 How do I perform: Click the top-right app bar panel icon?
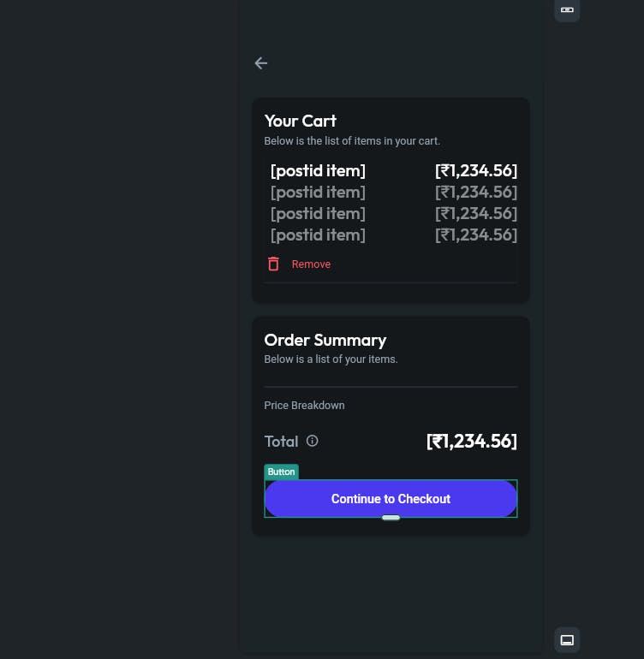[567, 9]
